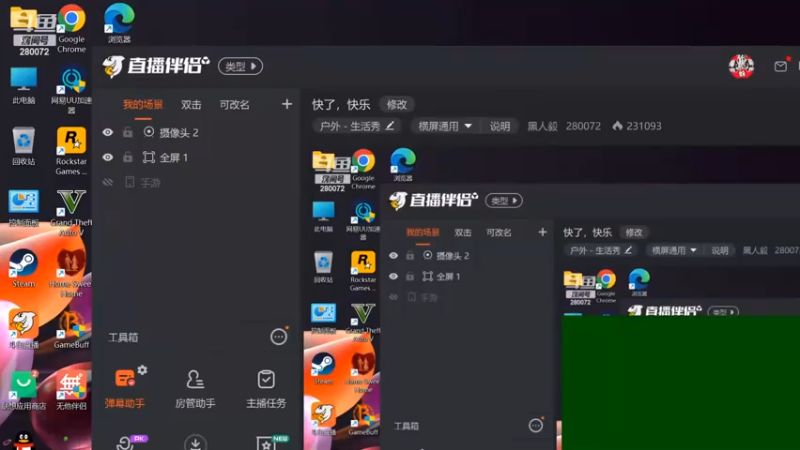800x450 pixels.
Task: Click 修改 next to stream title
Action: (x=396, y=105)
